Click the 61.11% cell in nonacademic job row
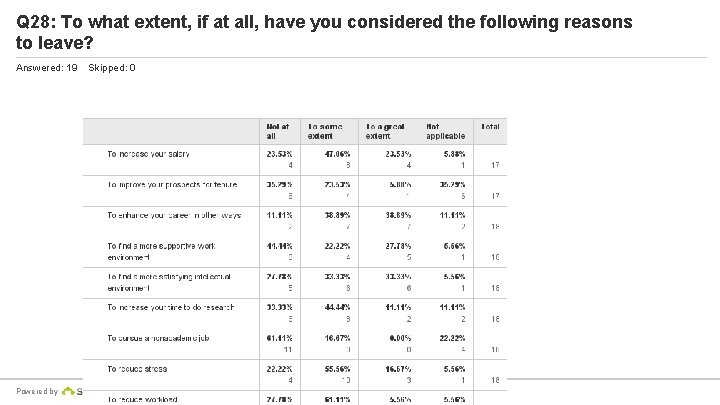 [279, 338]
